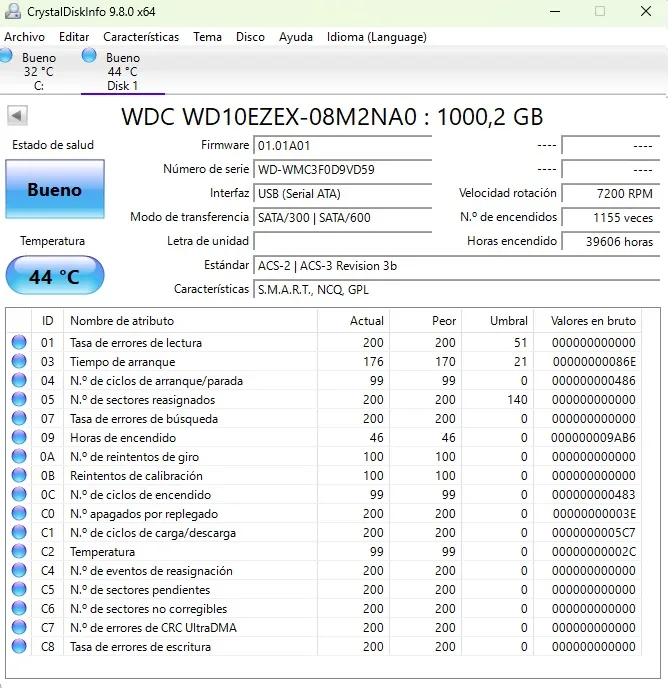Click status orb of sectores pendientes row

click(x=19, y=589)
